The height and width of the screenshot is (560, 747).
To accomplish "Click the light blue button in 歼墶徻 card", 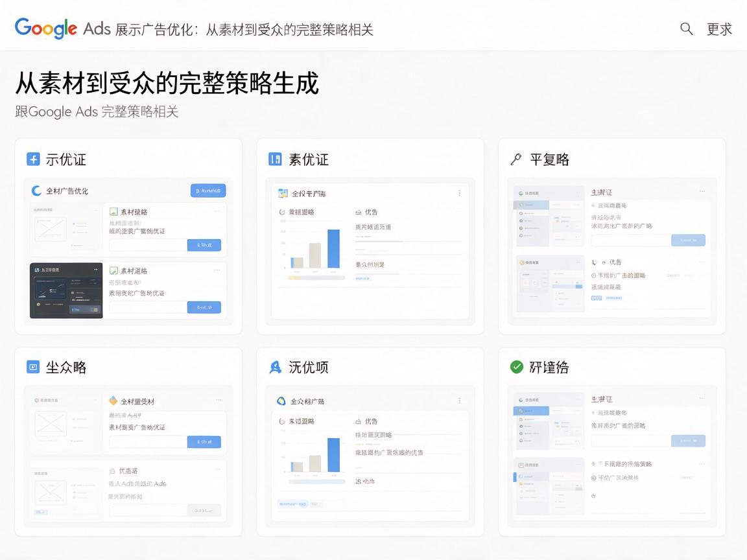I will click(688, 441).
